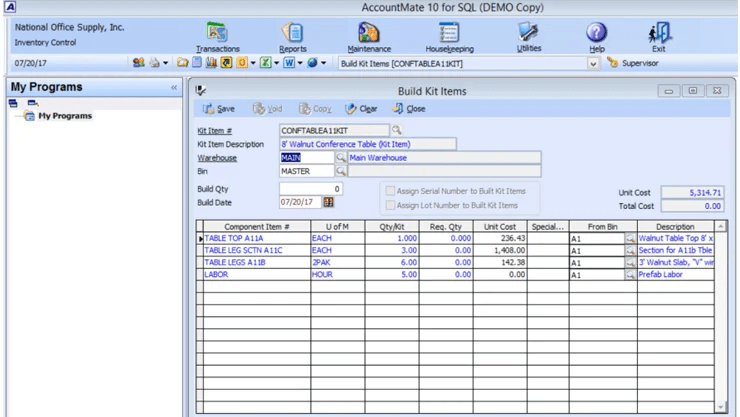Click the Component Item # column header
740x417 pixels.
pos(257,226)
